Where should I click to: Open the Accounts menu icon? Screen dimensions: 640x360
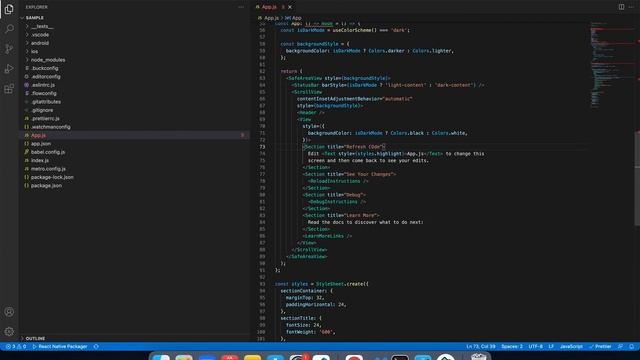9,312
